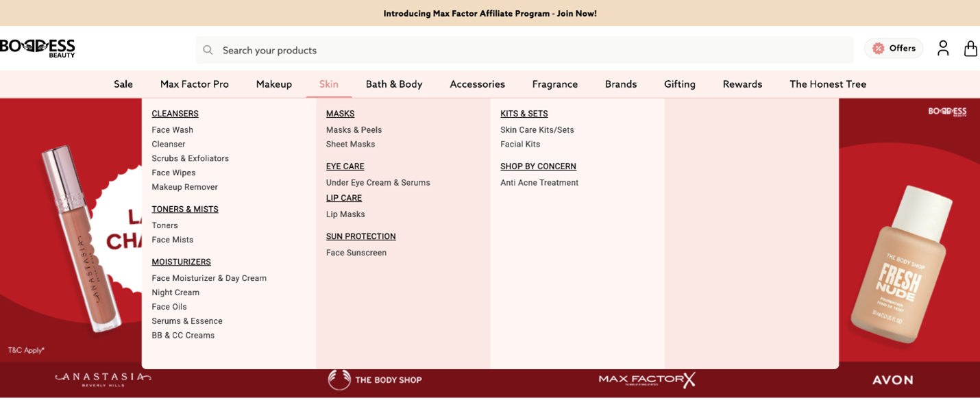Go to Face Wash category
Screen dimensions: 980x400
click(172, 130)
